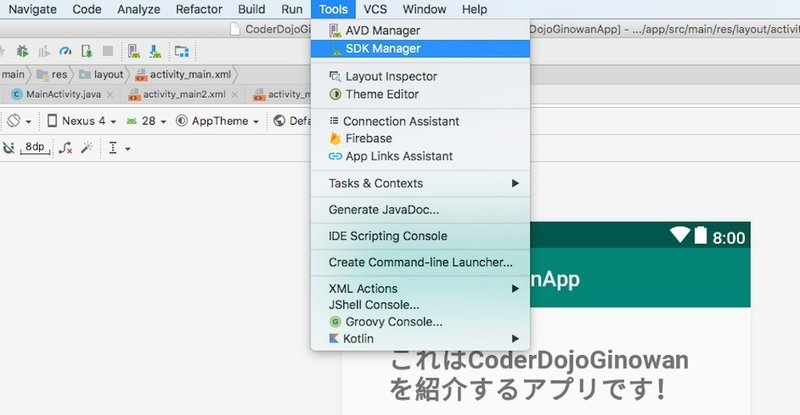The width and height of the screenshot is (800, 415).
Task: Open the Guidelines dropdown in layout toolbar
Action: tap(119, 148)
